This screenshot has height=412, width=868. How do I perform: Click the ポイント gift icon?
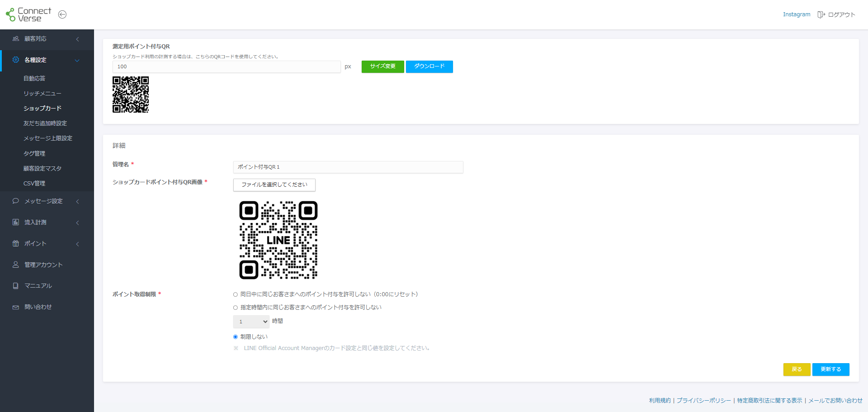click(16, 243)
